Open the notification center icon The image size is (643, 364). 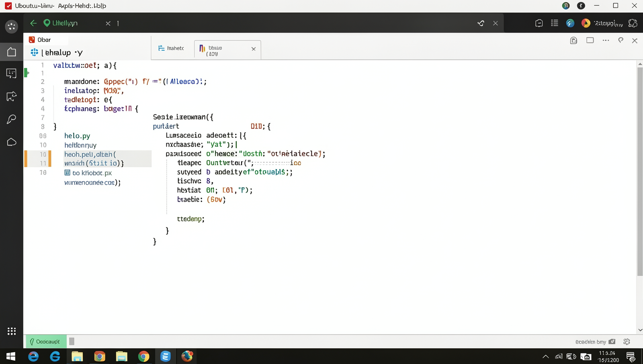[x=631, y=356]
